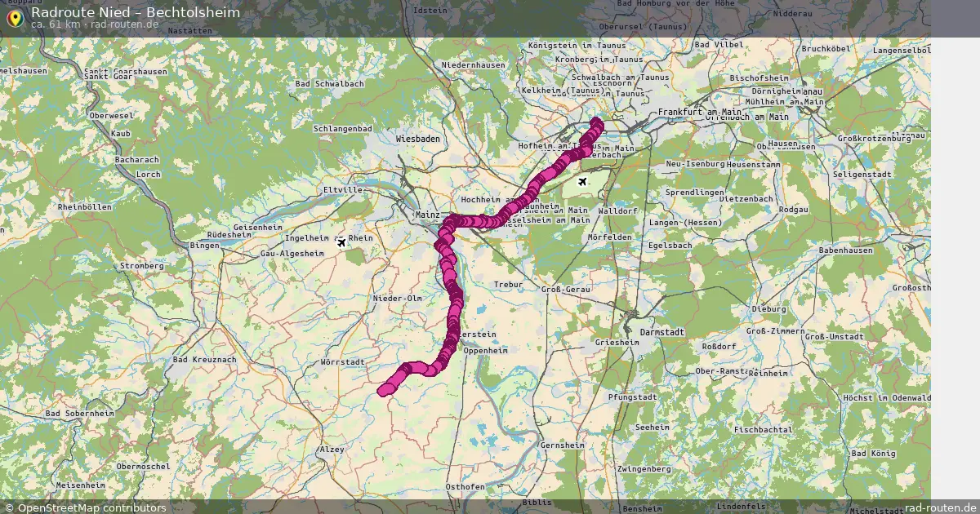Click the Seeheim town label

(653, 428)
